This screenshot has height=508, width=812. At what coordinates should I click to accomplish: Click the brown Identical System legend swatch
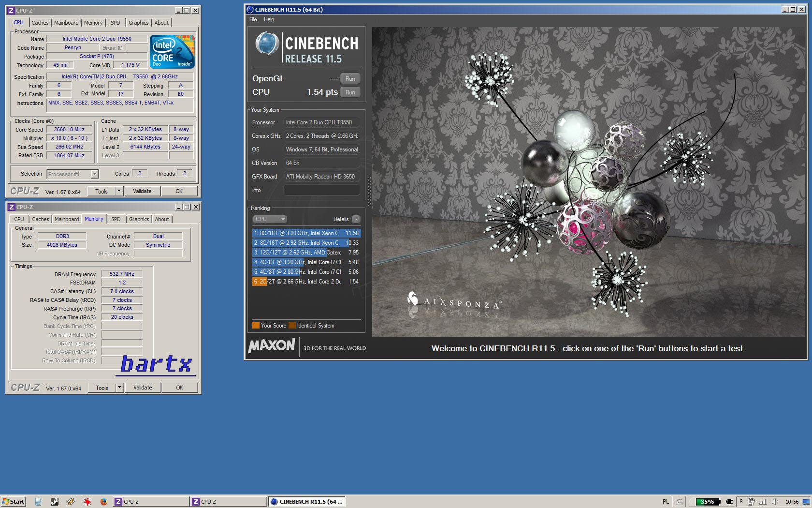[292, 326]
